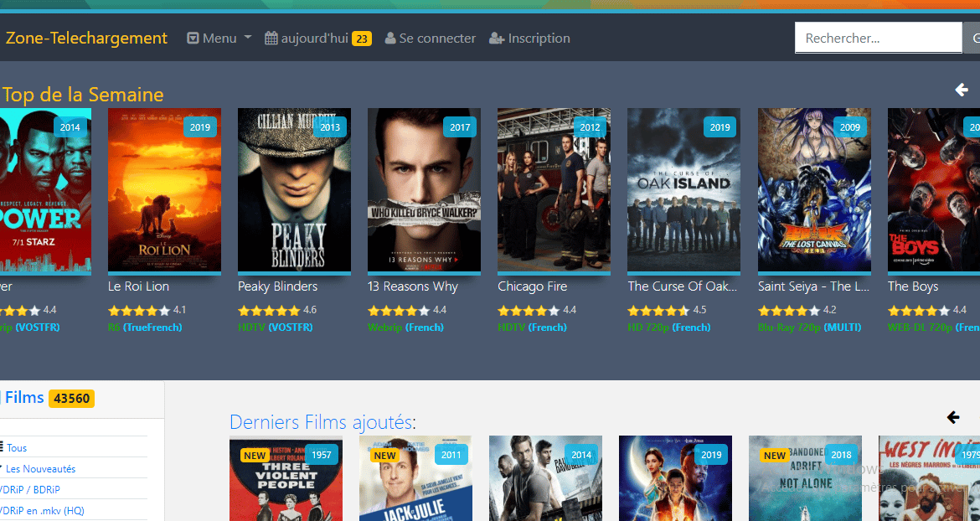Open the West Indies poster
Image resolution: width=980 pixels, height=521 pixels.
(x=930, y=478)
